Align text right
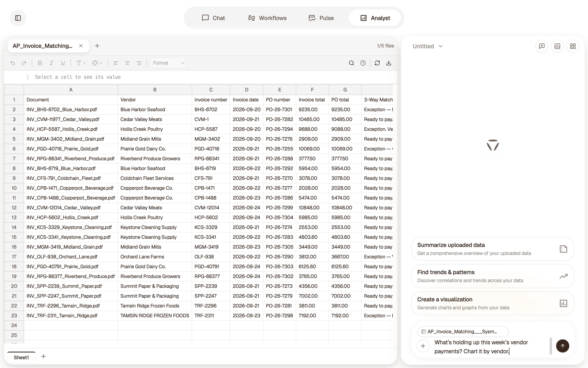This screenshot has width=588, height=368. 139,63
